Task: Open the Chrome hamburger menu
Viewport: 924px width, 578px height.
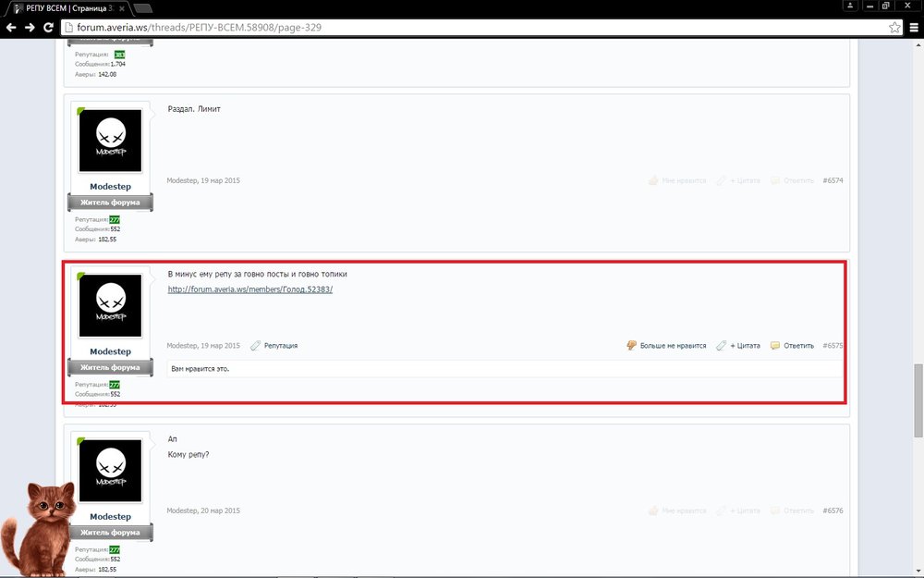Action: pyautogui.click(x=912, y=28)
